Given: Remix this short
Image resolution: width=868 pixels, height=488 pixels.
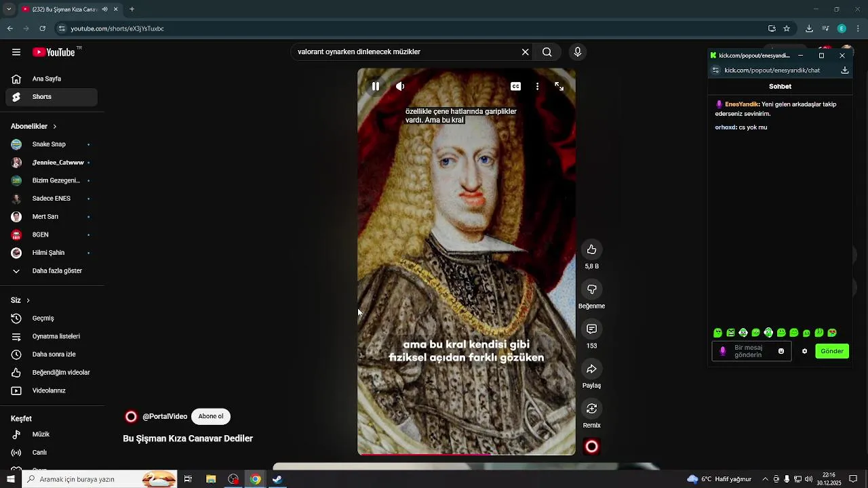Looking at the screenshot, I should coord(591,408).
